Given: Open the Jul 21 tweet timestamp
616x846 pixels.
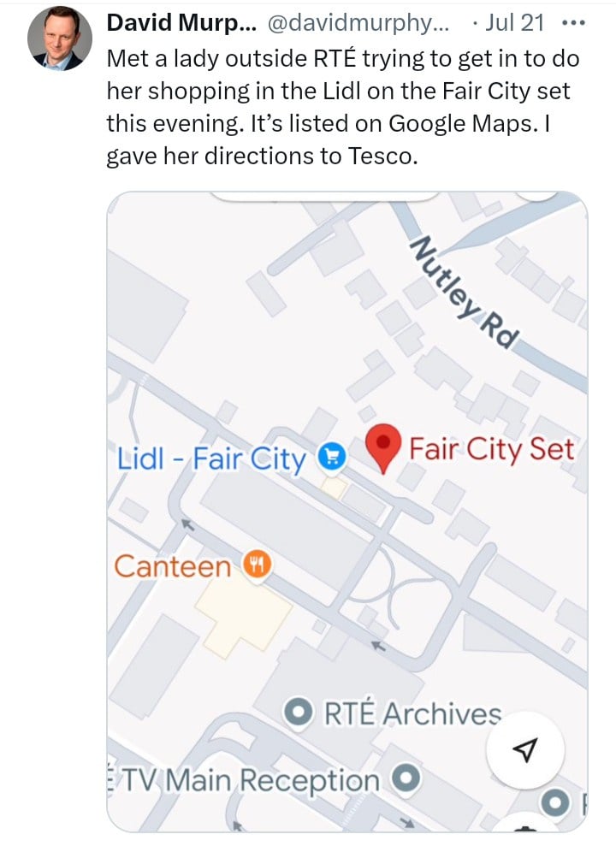Looking at the screenshot, I should tap(514, 23).
